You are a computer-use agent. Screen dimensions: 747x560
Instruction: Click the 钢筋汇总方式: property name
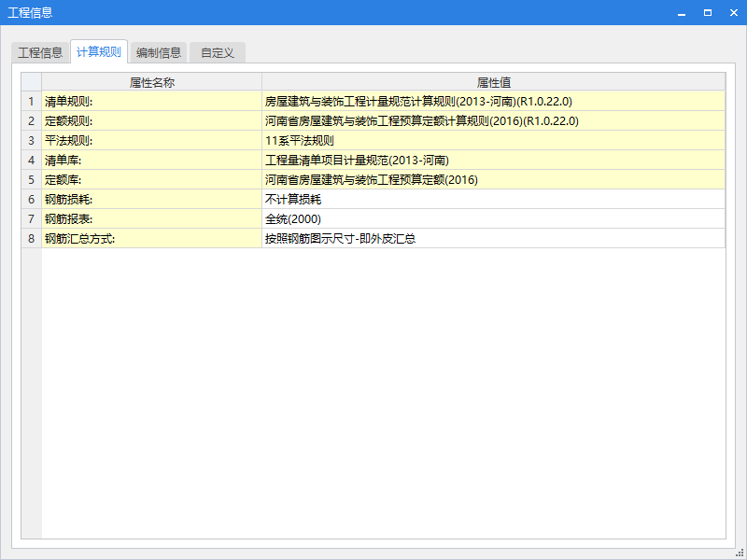pos(152,238)
